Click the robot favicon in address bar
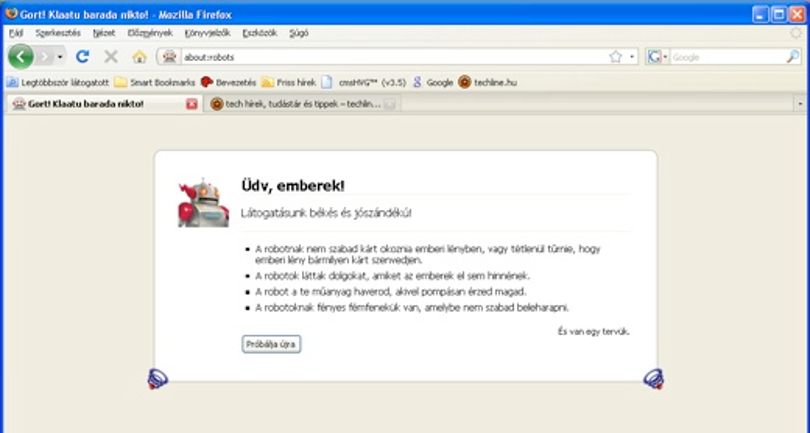The width and height of the screenshot is (810, 433). pyautogui.click(x=169, y=57)
